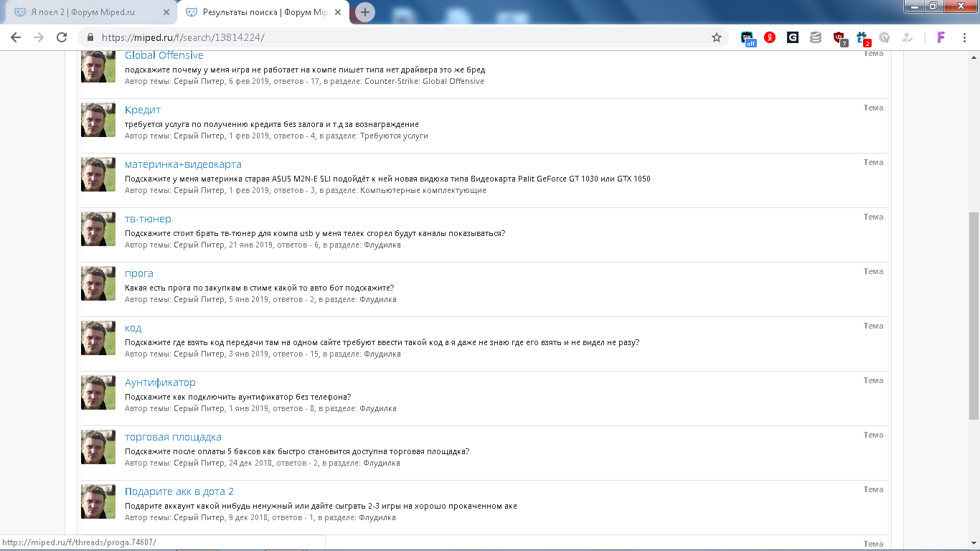980x551 pixels.
Task: Click the avatar beside 'материнка+видеокарта'
Action: [98, 174]
